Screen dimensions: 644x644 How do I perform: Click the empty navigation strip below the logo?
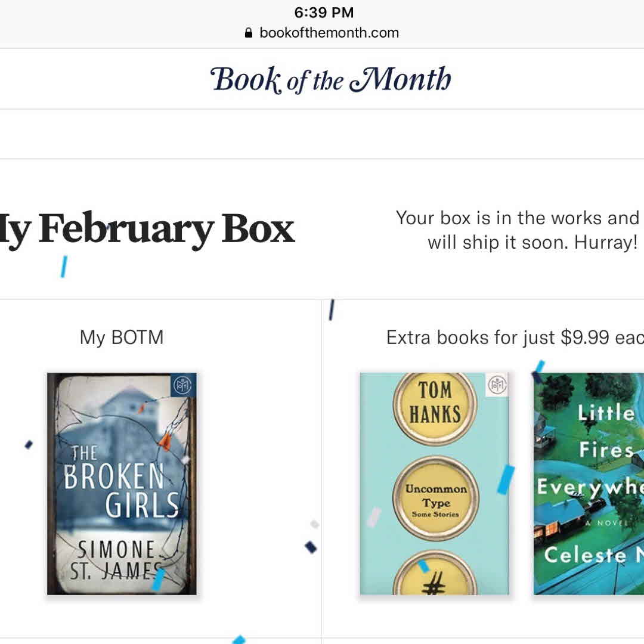322,134
